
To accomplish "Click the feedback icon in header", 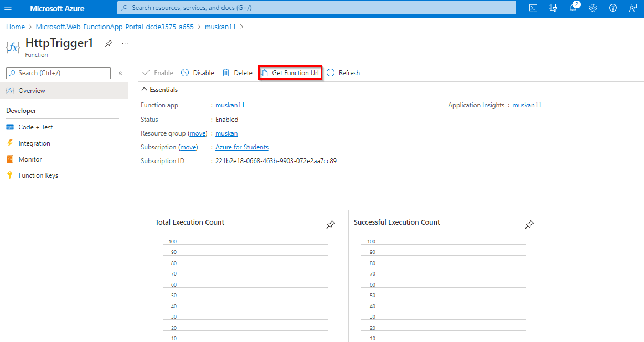I will 633,8.
